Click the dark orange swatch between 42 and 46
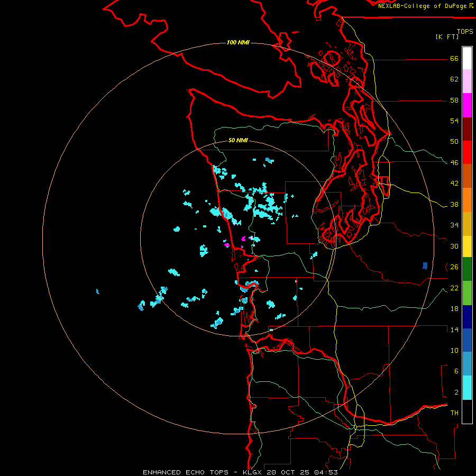Image resolution: width=476 pixels, height=476 pixels. coord(467,176)
